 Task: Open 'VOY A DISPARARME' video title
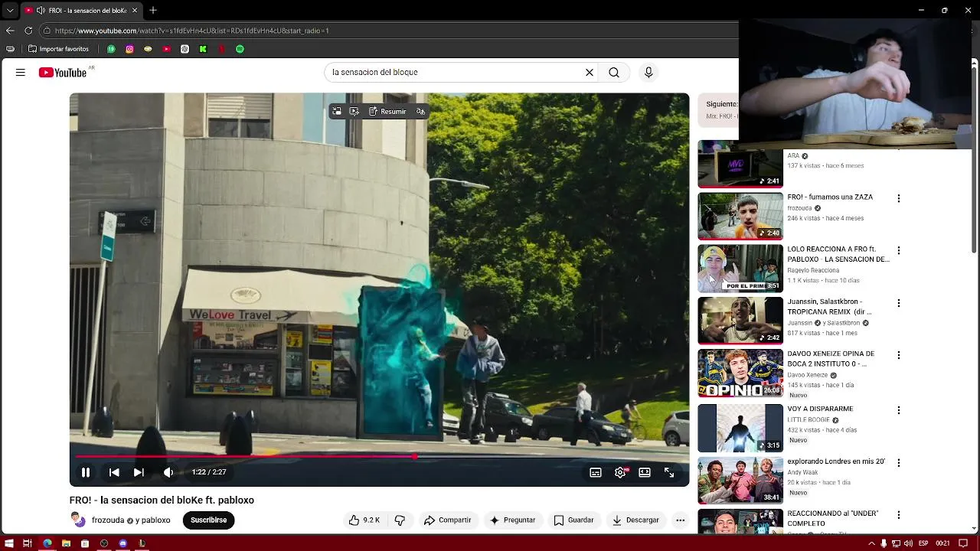820,409
